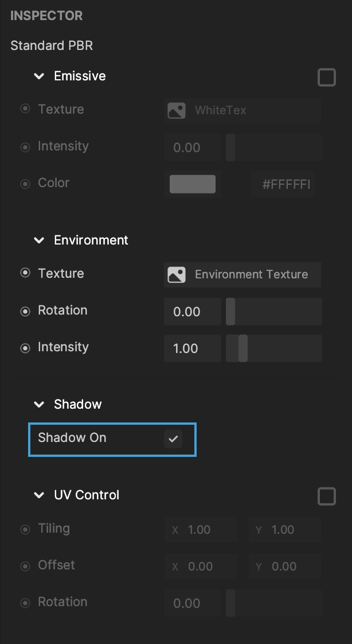Click the Emissive color swatch
The height and width of the screenshot is (644, 352).
[x=193, y=184]
